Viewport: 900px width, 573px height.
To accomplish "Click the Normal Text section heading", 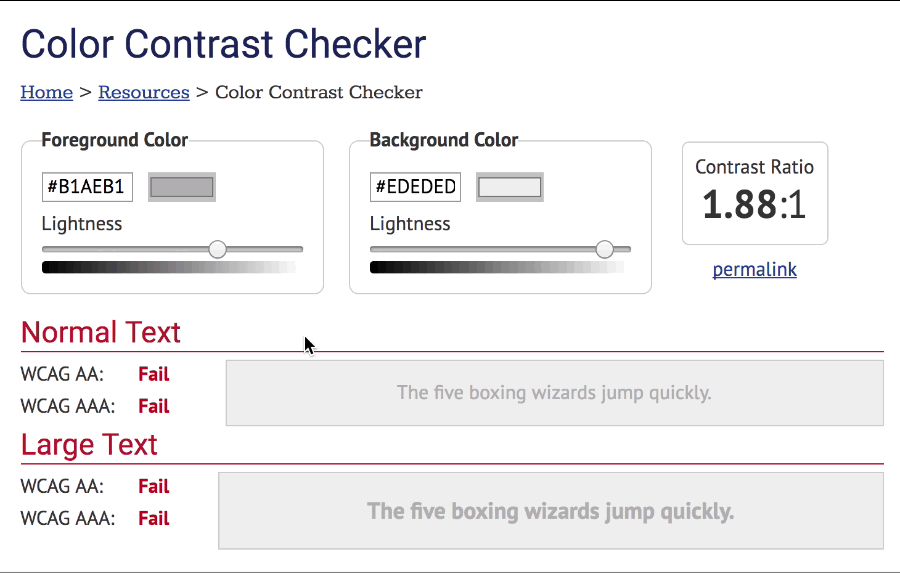I will coord(101,332).
